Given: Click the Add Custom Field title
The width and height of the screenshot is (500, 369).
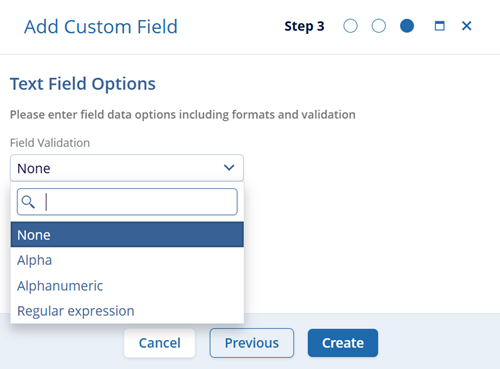Looking at the screenshot, I should [101, 27].
